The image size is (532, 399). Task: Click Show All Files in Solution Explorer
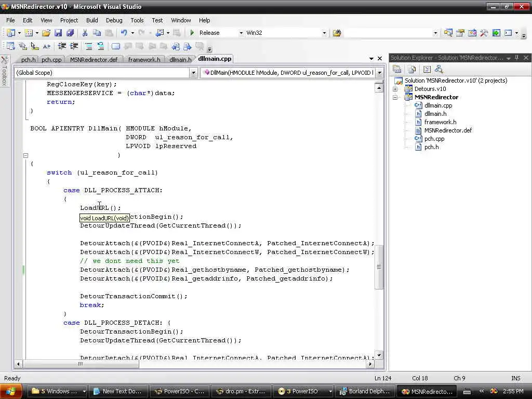tap(412, 70)
